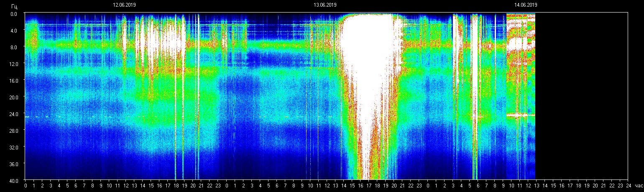Select the 32.0 frequency axis label
The width and height of the screenshot is (644, 192).
(x=14, y=147)
